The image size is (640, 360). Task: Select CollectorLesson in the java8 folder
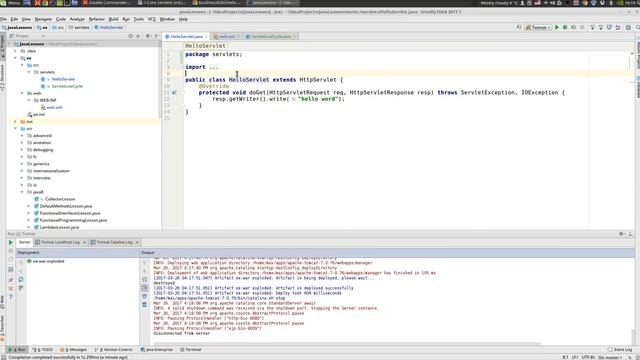(60, 199)
